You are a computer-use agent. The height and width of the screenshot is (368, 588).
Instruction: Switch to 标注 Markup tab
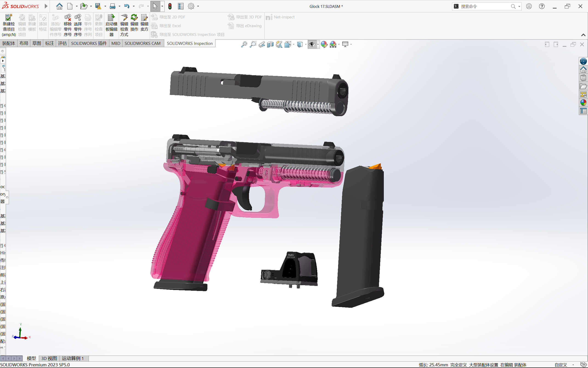[50, 43]
